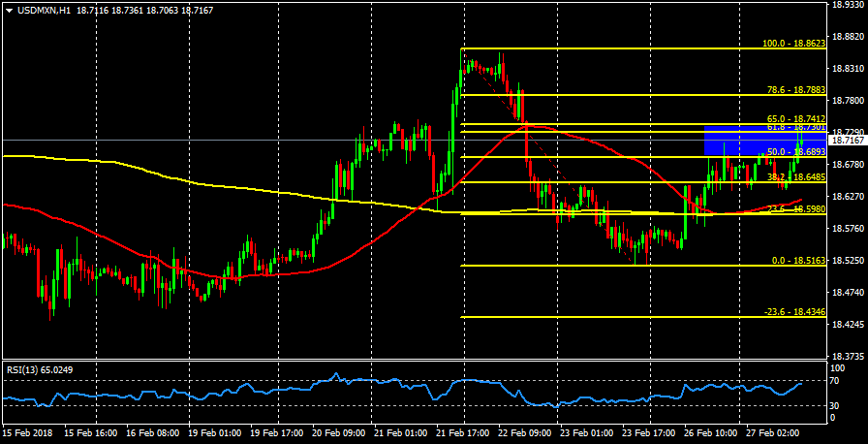Click the current price tag 18.7167
Image resolution: width=868 pixels, height=444 pixels.
point(847,141)
